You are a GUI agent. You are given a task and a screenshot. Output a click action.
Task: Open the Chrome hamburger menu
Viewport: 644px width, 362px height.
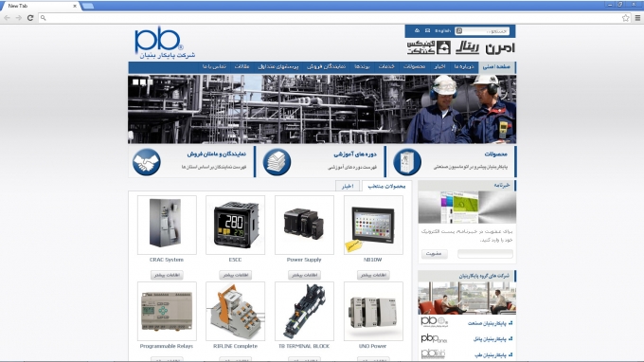pyautogui.click(x=637, y=18)
